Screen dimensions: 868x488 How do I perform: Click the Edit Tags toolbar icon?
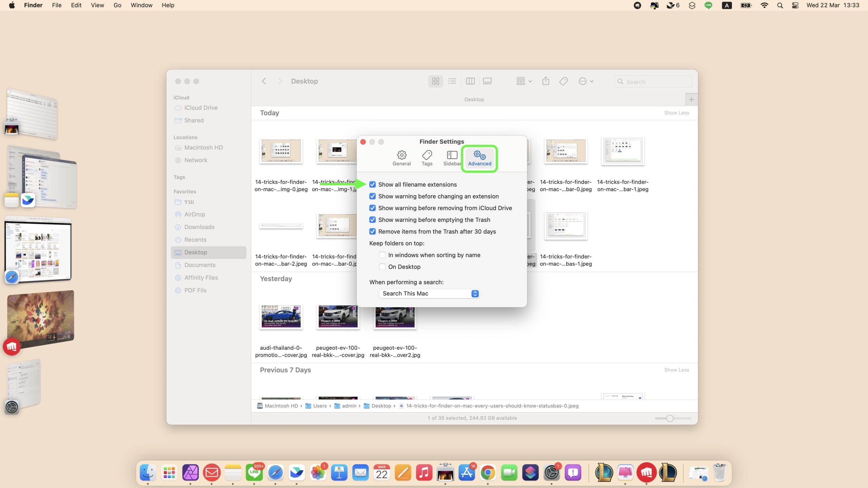[564, 81]
